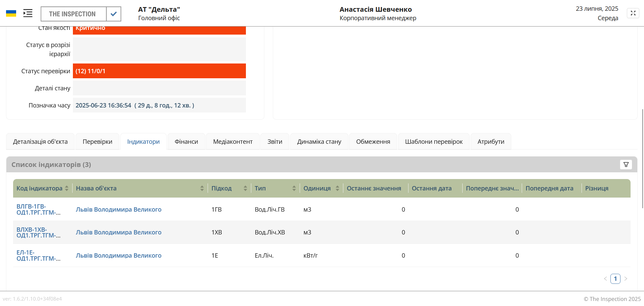Go to previous page arrow
This screenshot has width=644, height=306.
point(605,279)
